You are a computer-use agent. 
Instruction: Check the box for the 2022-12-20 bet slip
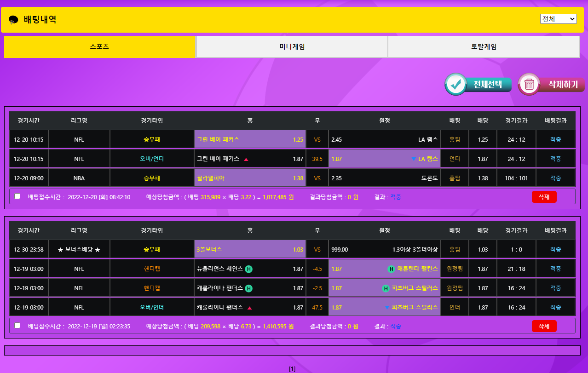coord(17,196)
